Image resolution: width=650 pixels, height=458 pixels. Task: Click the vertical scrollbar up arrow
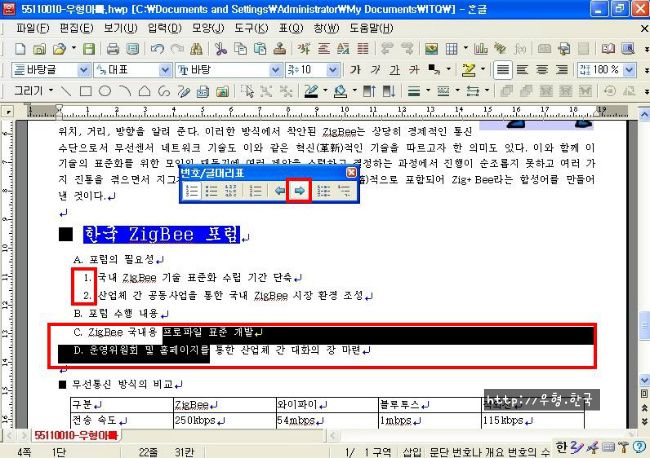coord(645,113)
